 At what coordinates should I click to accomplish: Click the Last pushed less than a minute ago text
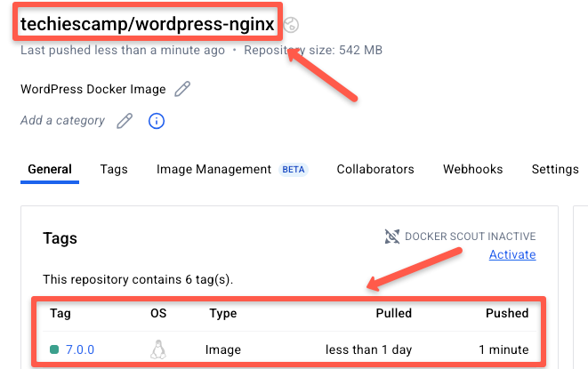click(123, 50)
